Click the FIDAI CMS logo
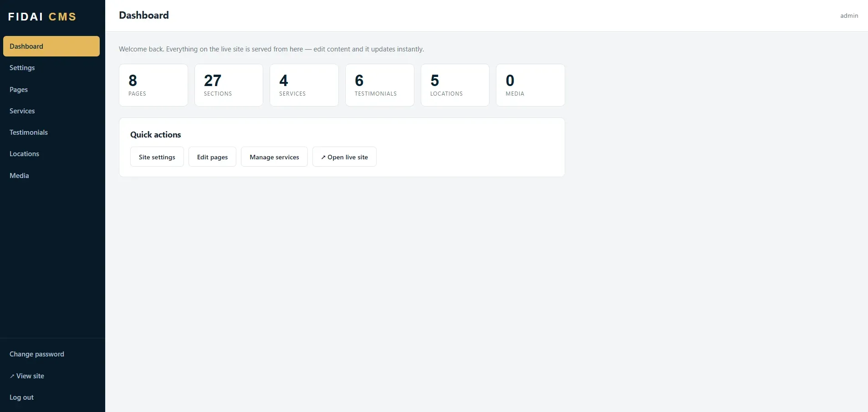The height and width of the screenshot is (412, 868). [x=42, y=17]
